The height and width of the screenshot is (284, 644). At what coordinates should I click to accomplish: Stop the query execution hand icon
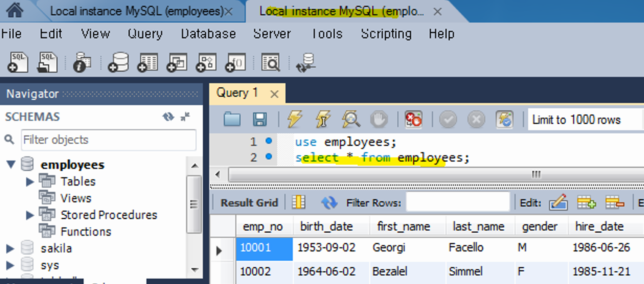[x=379, y=120]
